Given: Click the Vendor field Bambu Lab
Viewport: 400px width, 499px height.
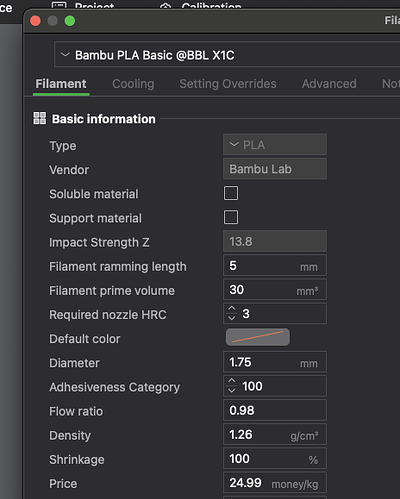Looking at the screenshot, I should [x=275, y=169].
